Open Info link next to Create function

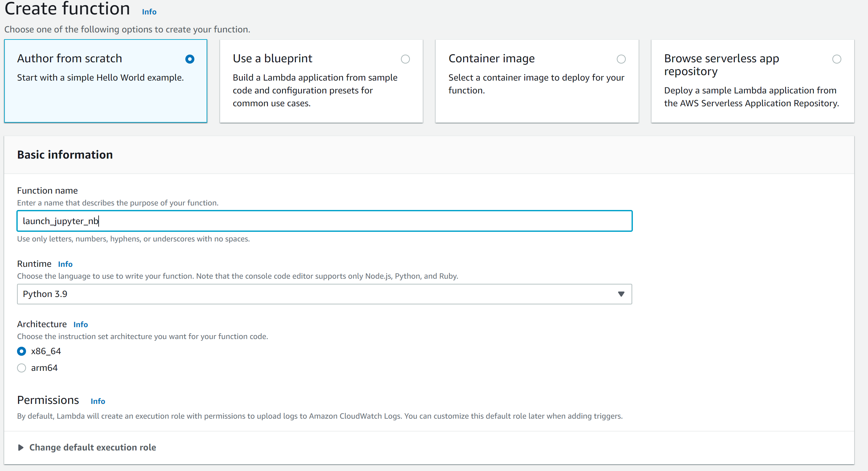coord(149,12)
